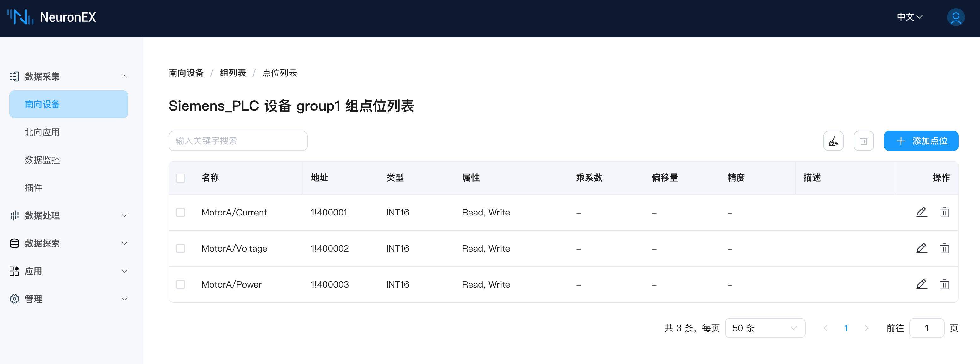Delete the MotorA/Power tag
980x364 pixels.
pyautogui.click(x=944, y=284)
